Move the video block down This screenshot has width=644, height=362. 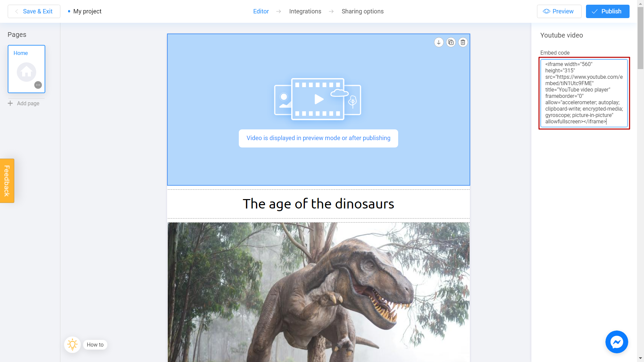tap(439, 42)
